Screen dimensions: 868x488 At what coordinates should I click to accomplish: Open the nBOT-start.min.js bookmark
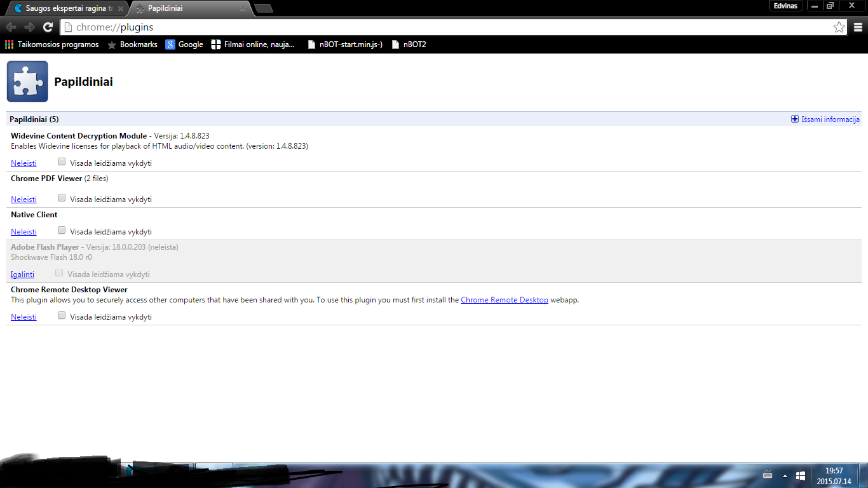coord(345,44)
